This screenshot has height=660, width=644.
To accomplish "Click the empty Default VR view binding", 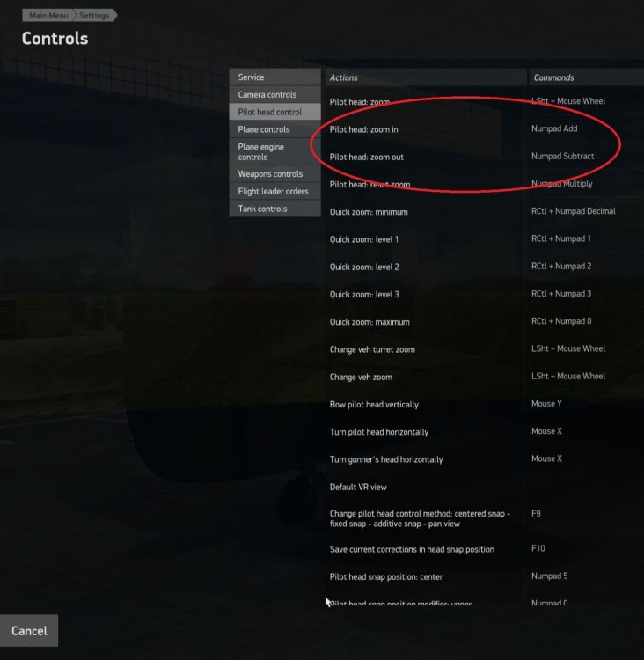I will click(x=585, y=487).
